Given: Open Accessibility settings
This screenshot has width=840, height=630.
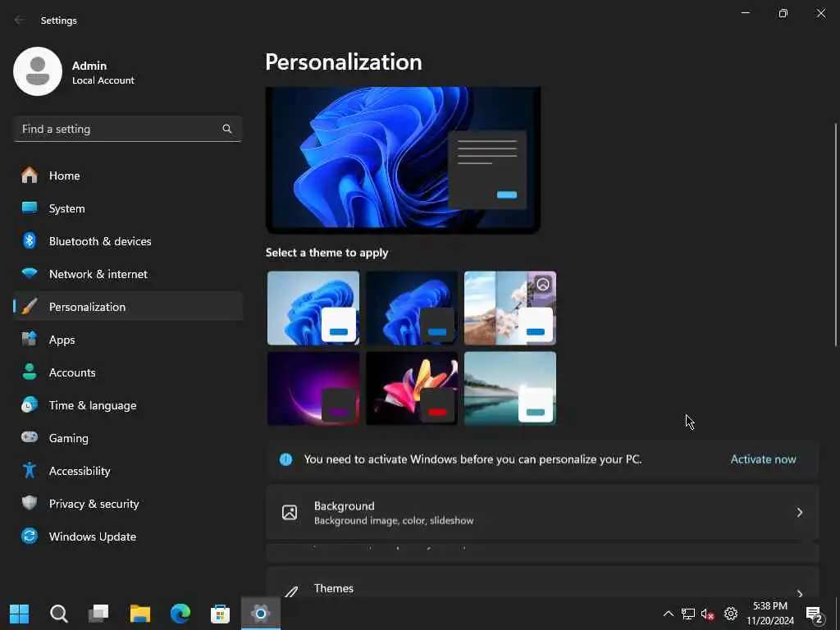Looking at the screenshot, I should click(x=128, y=470).
